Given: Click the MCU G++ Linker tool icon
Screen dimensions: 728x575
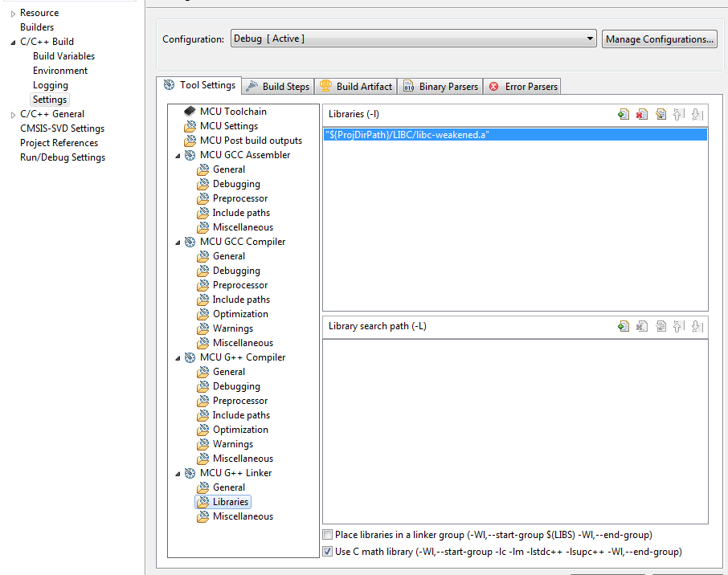Looking at the screenshot, I should [x=190, y=473].
